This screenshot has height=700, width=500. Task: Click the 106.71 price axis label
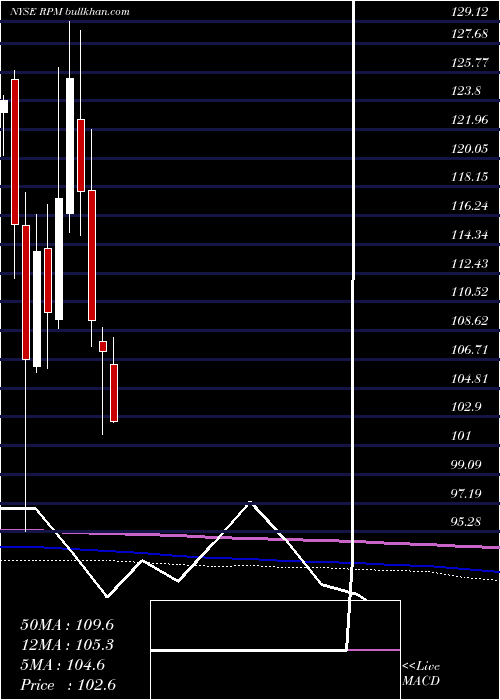point(470,350)
